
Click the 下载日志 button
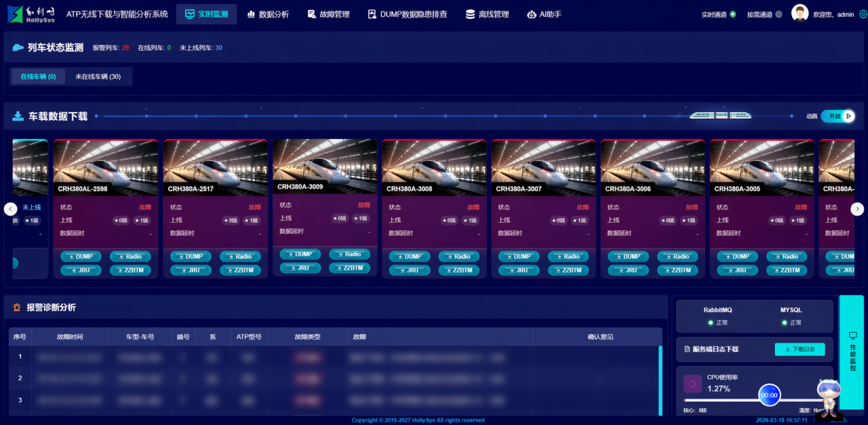pos(800,349)
